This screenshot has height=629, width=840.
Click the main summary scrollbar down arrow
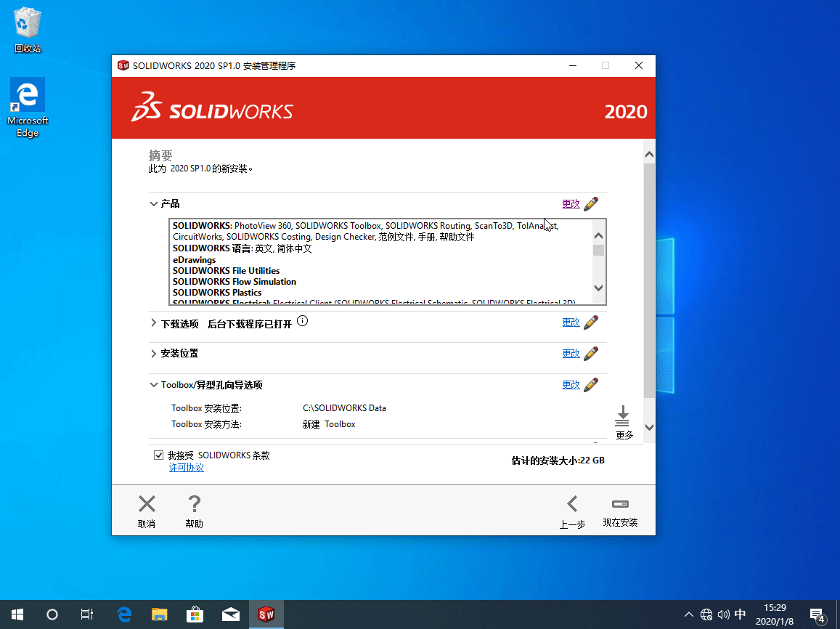(649, 428)
